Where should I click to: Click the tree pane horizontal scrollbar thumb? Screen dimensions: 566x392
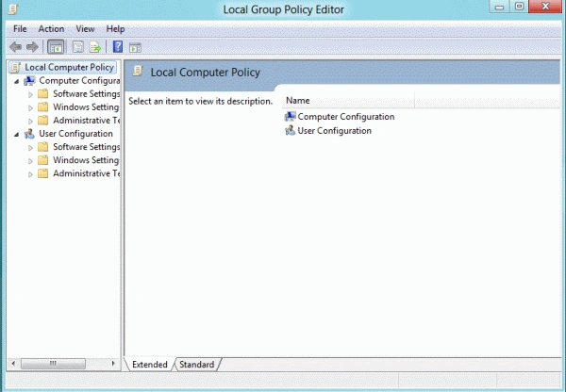[x=53, y=364]
